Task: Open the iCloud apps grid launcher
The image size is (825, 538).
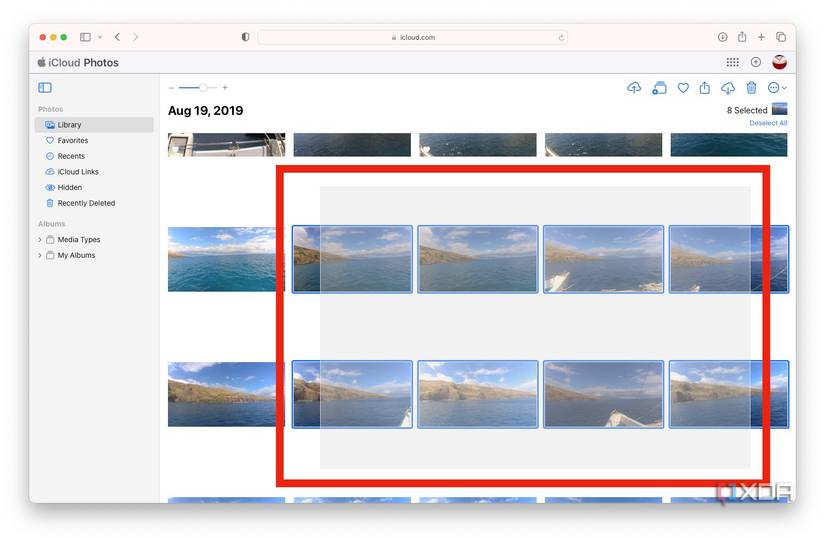Action: click(732, 62)
